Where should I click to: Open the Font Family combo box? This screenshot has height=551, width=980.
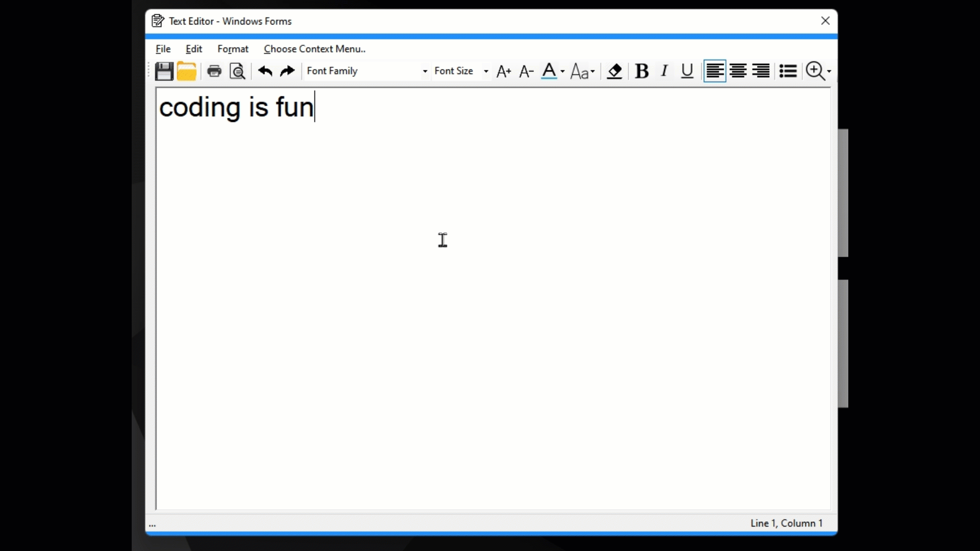(366, 71)
